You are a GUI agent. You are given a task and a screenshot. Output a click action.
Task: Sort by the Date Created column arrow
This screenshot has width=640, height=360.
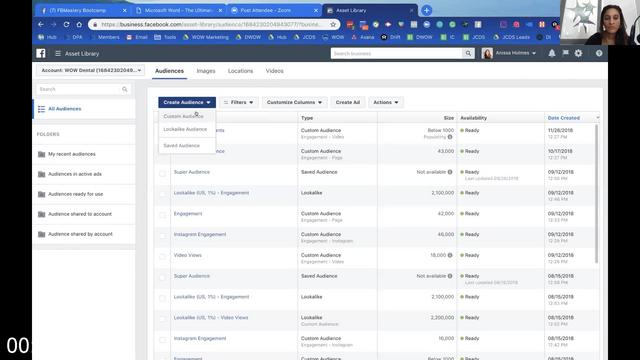pos(598,118)
